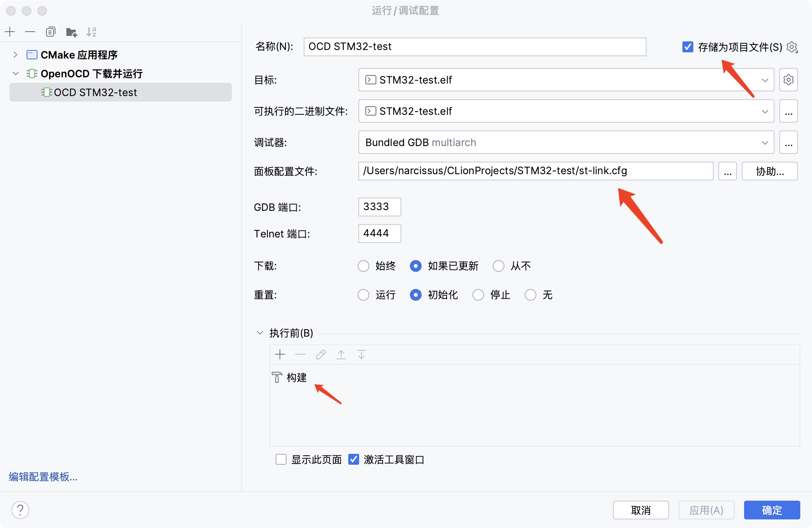812x528 pixels.
Task: Click the gear beside store as project file
Action: pos(792,47)
